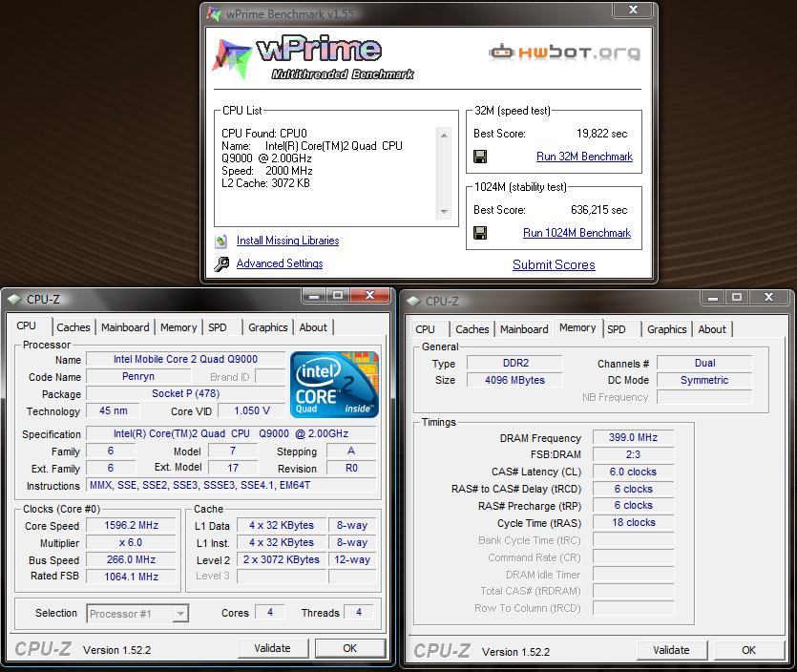Maximize the right CPU-Z window

click(737, 297)
